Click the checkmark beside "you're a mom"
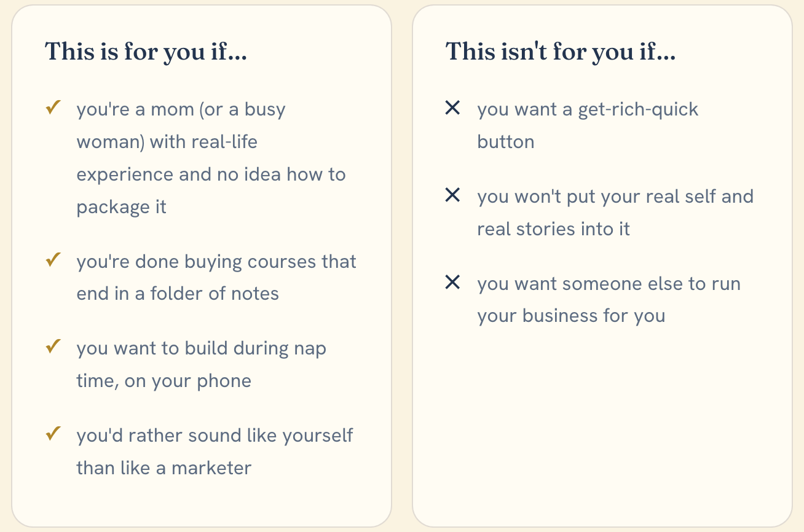804x532 pixels. click(53, 109)
